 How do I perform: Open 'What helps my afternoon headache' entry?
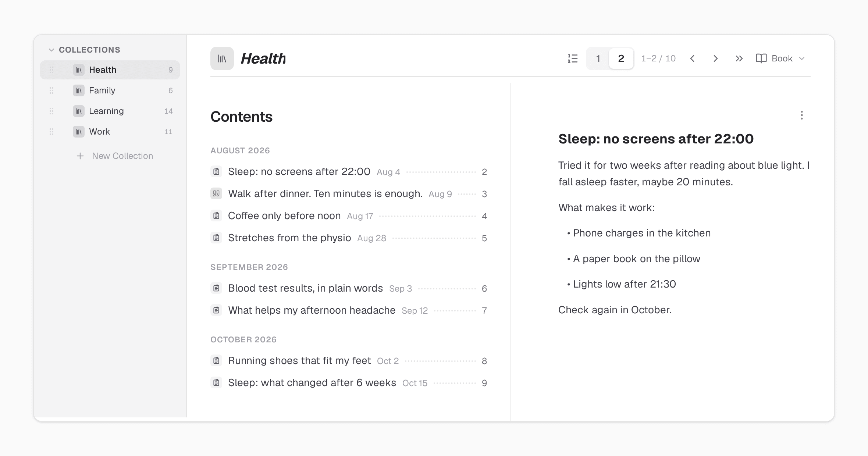pyautogui.click(x=349, y=310)
